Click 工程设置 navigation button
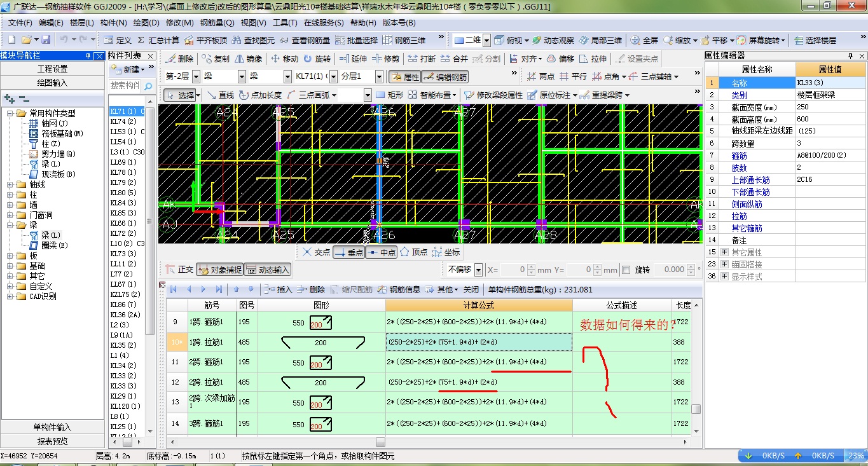This screenshot has width=868, height=466. coord(52,69)
